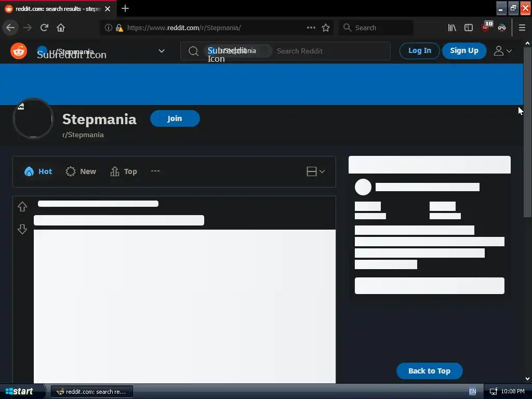Click the network icon in the system tray

tap(494, 392)
